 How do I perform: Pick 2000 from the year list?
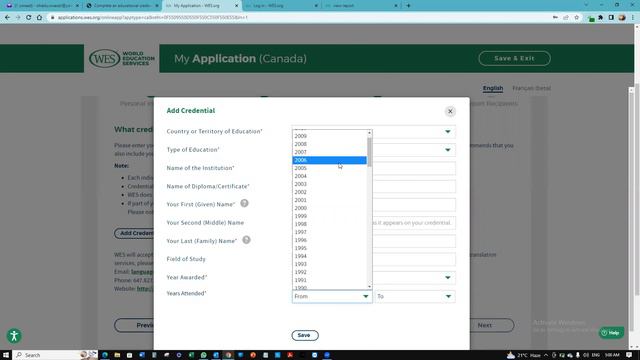click(x=329, y=208)
